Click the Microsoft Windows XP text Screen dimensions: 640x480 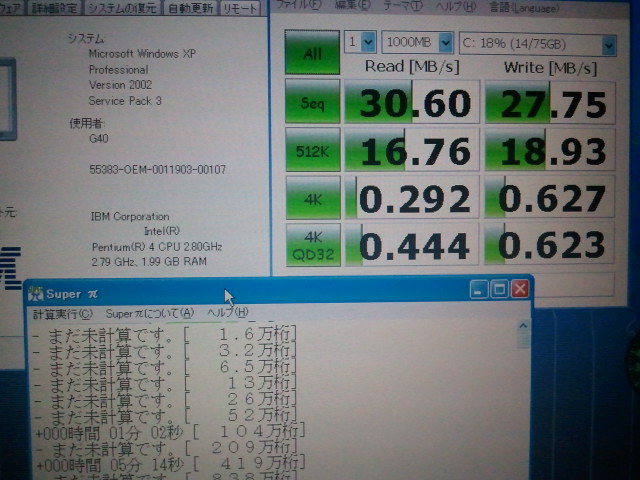142,53
